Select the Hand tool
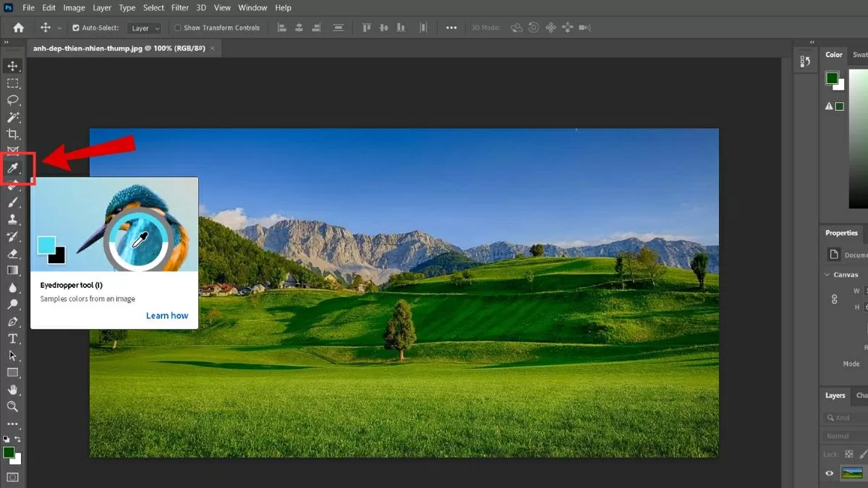Screen dimensions: 868x488 13,390
